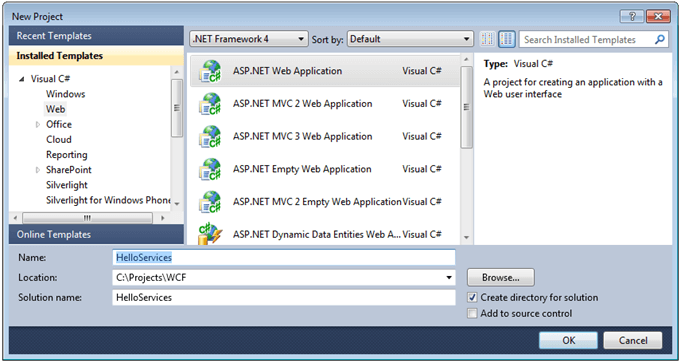
Task: Click the Solution name input field
Action: [284, 297]
